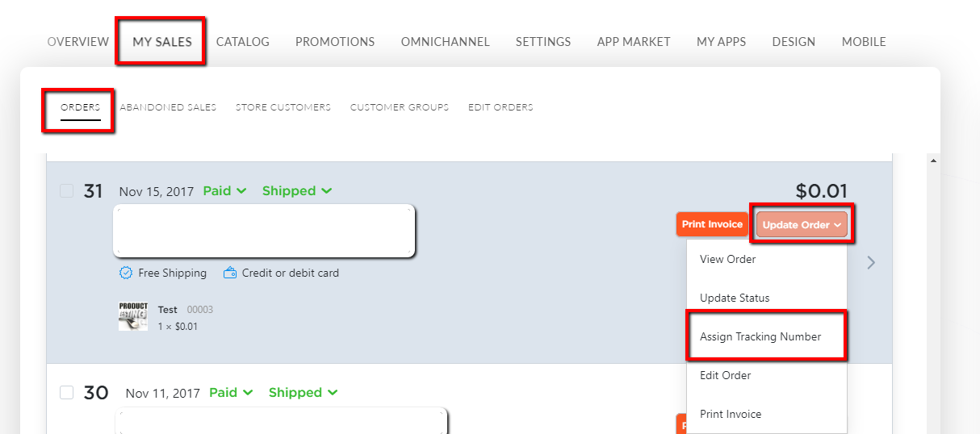Open the Catalog navigation tab
The image size is (980, 434).
(243, 42)
